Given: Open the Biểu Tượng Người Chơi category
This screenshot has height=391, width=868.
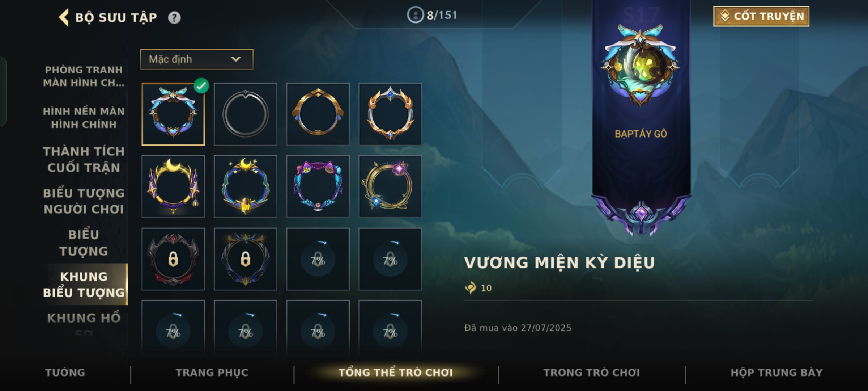Looking at the screenshot, I should pyautogui.click(x=84, y=201).
